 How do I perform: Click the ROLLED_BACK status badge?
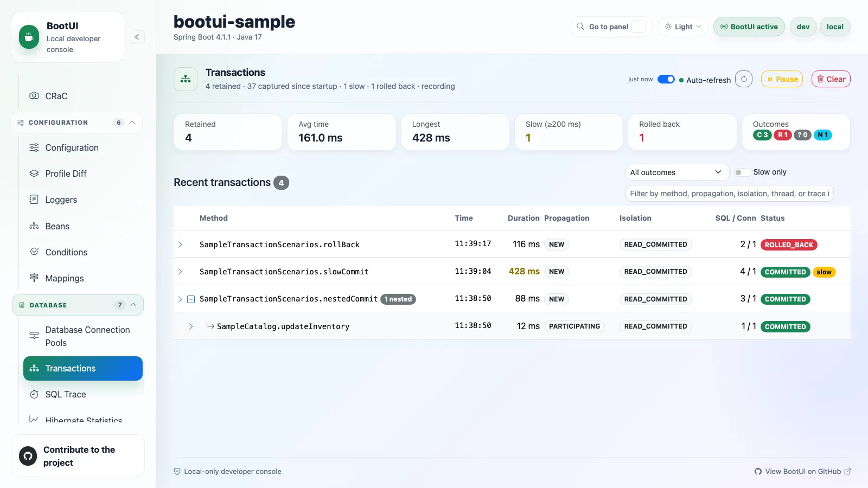789,245
